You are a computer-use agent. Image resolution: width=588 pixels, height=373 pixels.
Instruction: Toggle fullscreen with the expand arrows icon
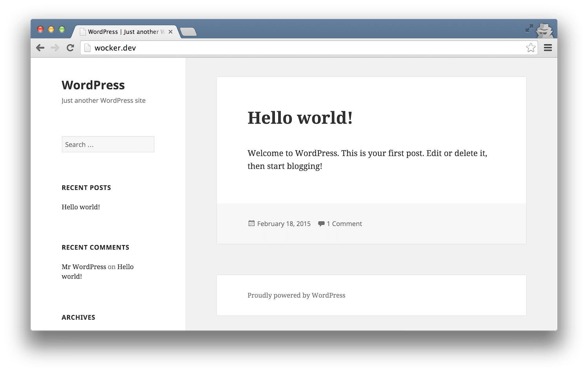529,28
